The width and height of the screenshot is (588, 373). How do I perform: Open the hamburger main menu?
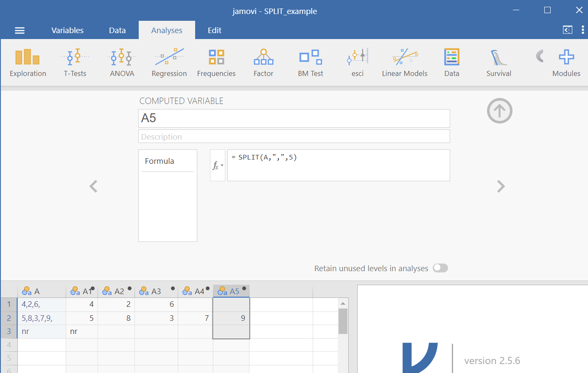tap(20, 31)
